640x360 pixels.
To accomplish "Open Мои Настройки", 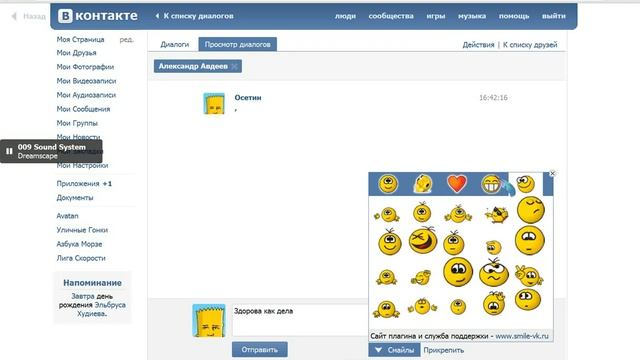I will (x=82, y=166).
